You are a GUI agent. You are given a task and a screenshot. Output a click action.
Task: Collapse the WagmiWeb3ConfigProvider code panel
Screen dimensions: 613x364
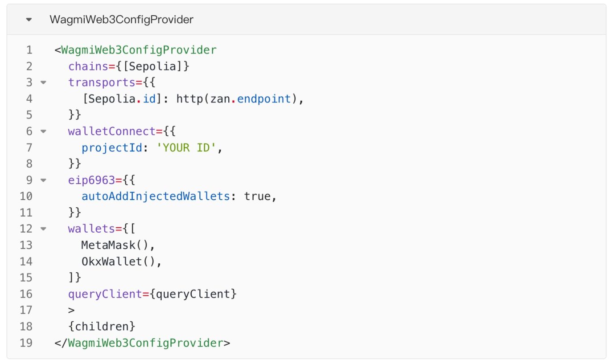pos(29,20)
